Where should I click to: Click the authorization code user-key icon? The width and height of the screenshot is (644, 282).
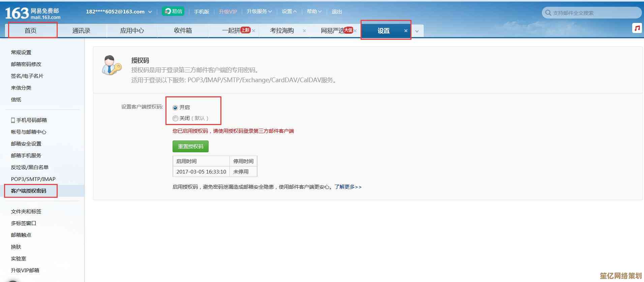click(x=111, y=65)
